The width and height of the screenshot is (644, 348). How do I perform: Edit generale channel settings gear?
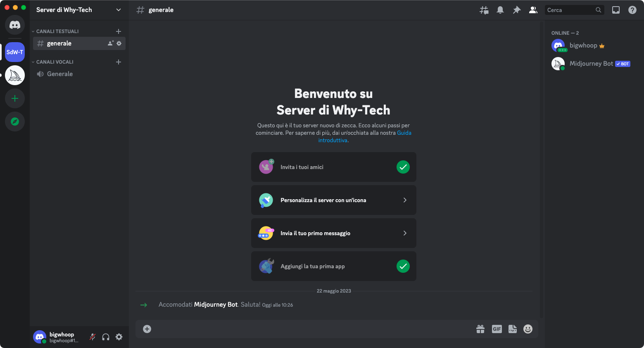pyautogui.click(x=119, y=43)
